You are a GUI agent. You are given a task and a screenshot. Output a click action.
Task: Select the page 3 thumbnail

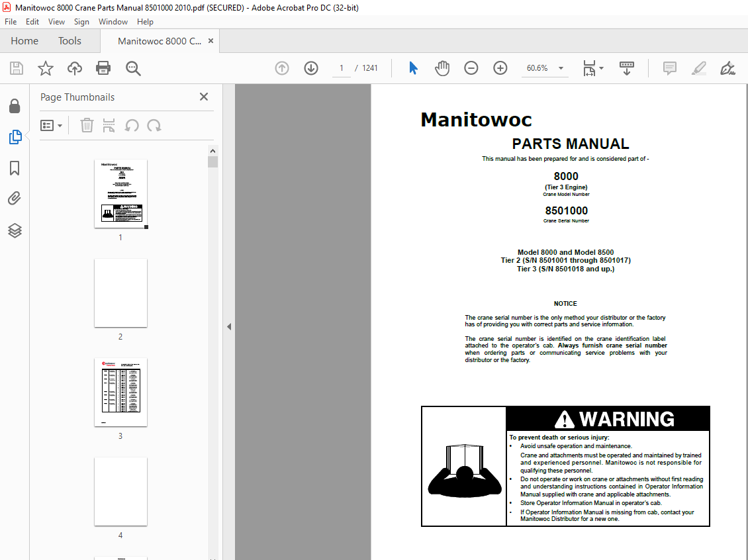(x=120, y=392)
